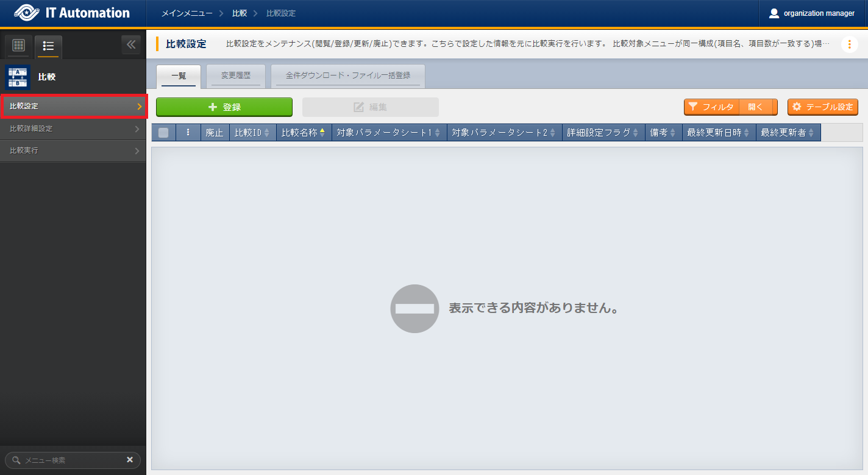Image resolution: width=868 pixels, height=475 pixels.
Task: Open 比較詳細設定 menu item
Action: [73, 128]
